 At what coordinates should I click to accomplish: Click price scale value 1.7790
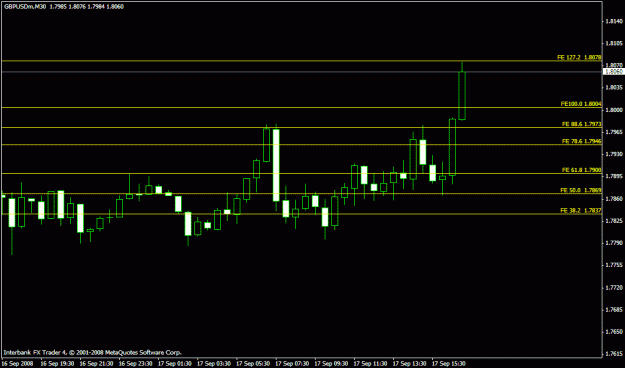pyautogui.click(x=614, y=243)
